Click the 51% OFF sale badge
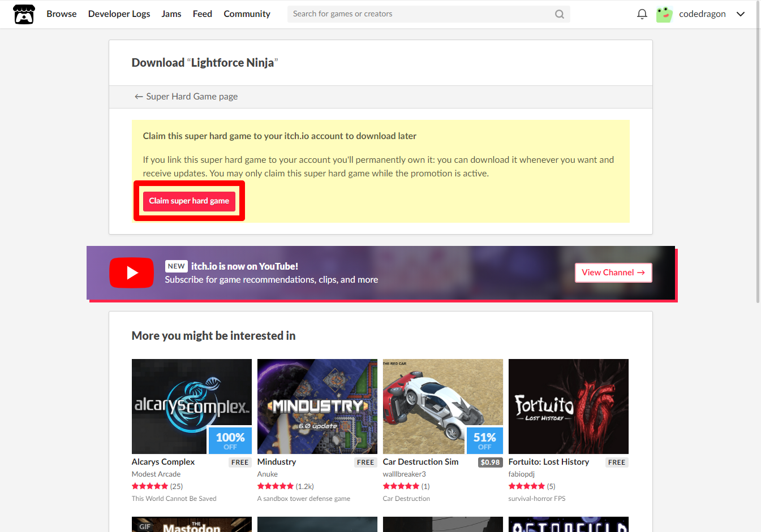The image size is (761, 532). [485, 440]
